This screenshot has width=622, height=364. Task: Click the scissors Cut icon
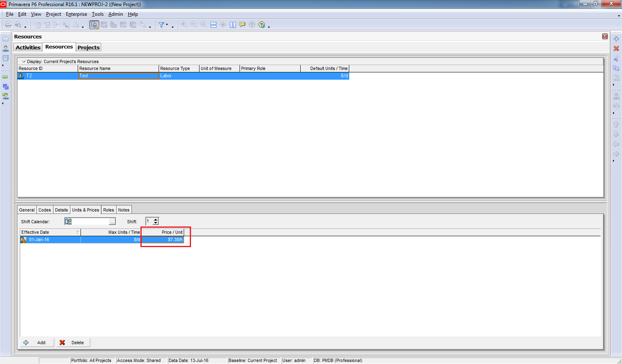pos(616,59)
